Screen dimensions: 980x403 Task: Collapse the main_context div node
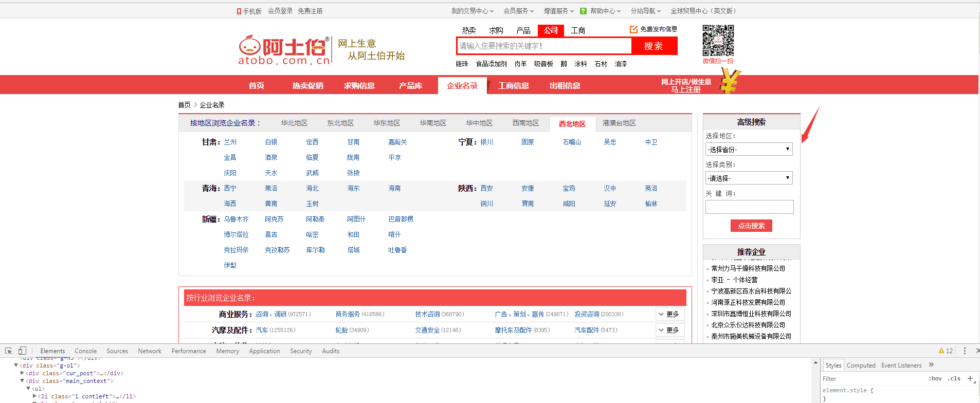coord(22,381)
